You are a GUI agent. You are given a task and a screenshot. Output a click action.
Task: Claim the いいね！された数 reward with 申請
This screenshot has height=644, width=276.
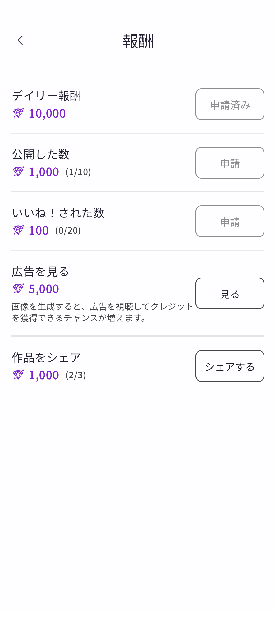click(x=230, y=221)
